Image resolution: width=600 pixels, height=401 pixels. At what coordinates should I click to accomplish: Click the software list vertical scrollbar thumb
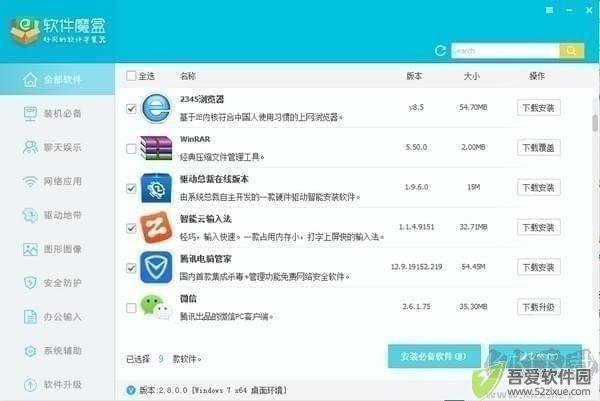[595, 123]
